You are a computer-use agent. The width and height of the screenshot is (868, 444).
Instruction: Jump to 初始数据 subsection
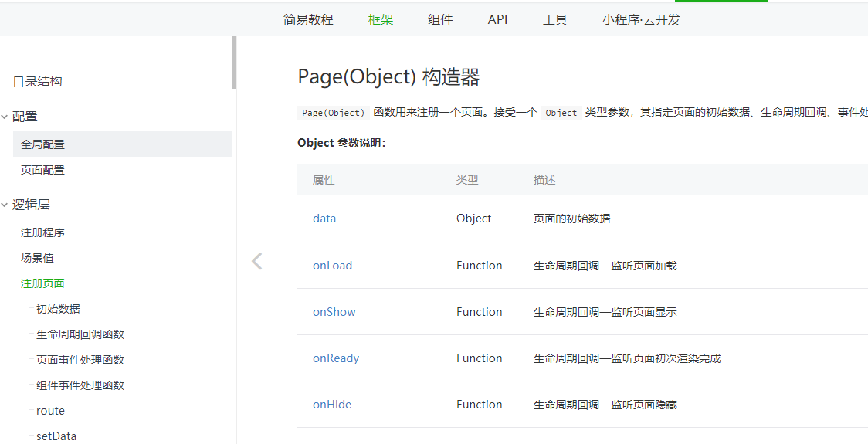point(58,309)
